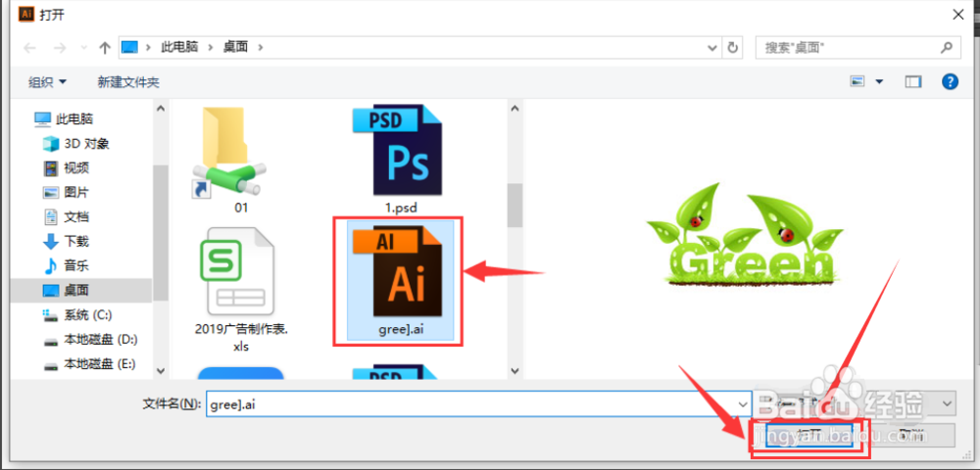
Task: Click file list scrollbar up arrow
Action: [515, 109]
